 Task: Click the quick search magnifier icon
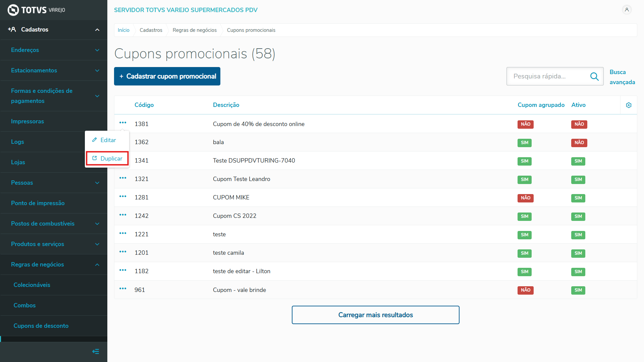594,76
